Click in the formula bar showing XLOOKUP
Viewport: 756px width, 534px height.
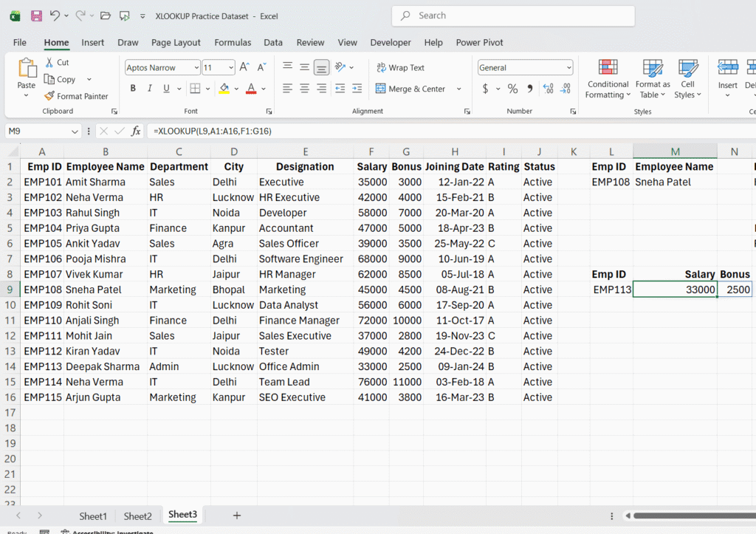[451, 131]
